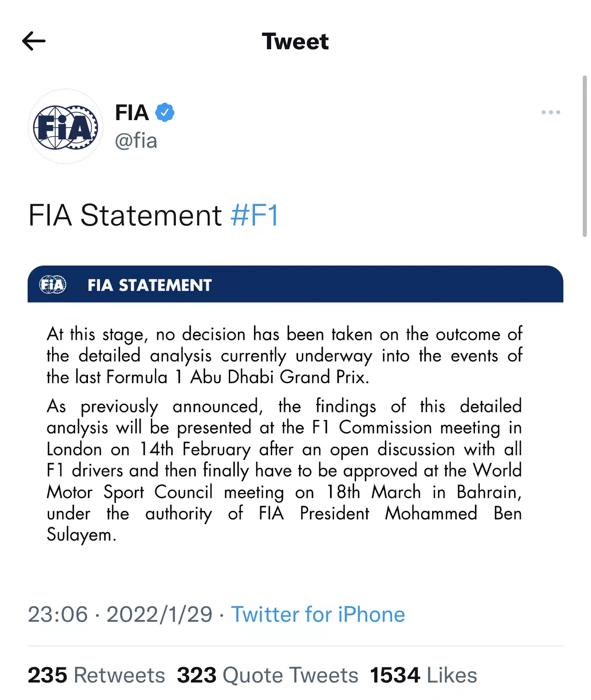591x700 pixels.
Task: View the 323 Quote Tweets list
Action: click(267, 675)
